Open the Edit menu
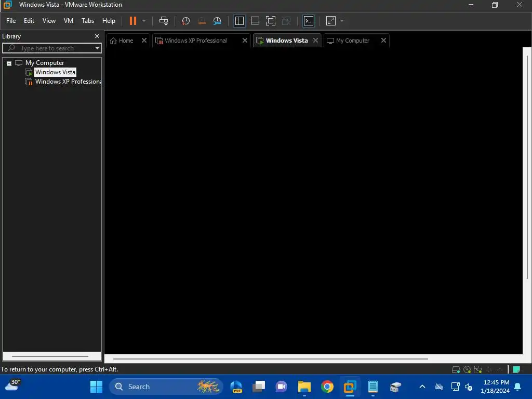Screen dimensions: 532x399 pyautogui.click(x=29, y=21)
